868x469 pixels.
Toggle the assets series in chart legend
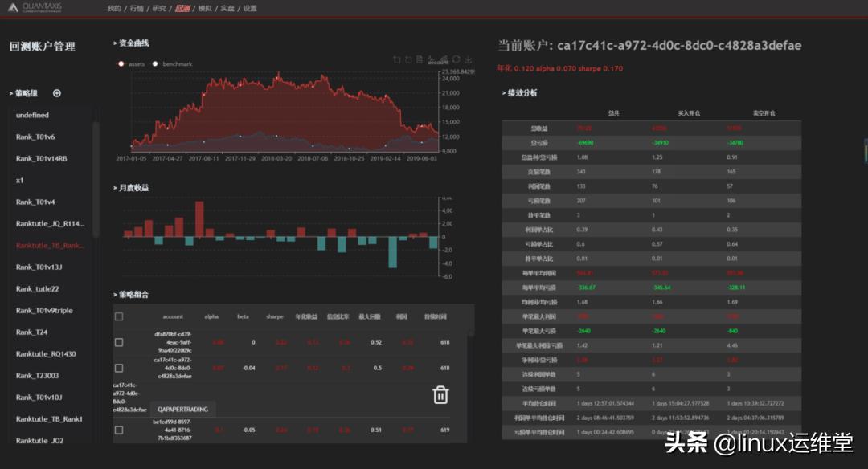click(x=131, y=64)
